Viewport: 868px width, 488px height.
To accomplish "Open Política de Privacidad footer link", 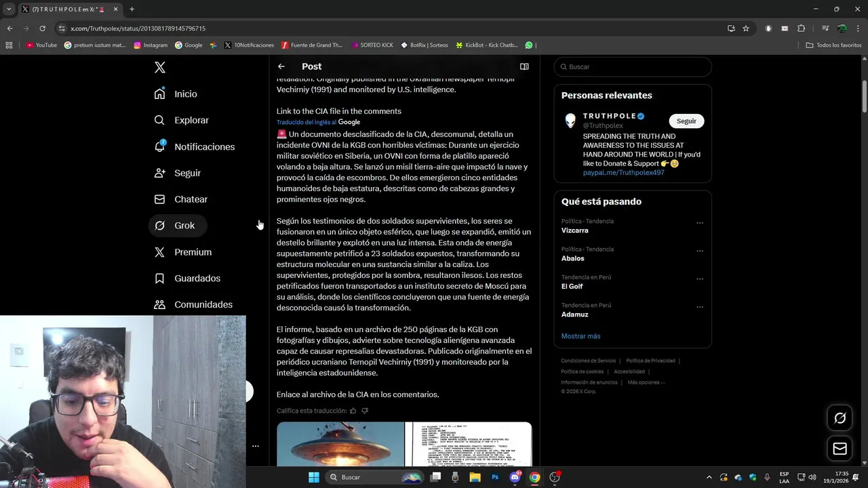I will coord(650,361).
